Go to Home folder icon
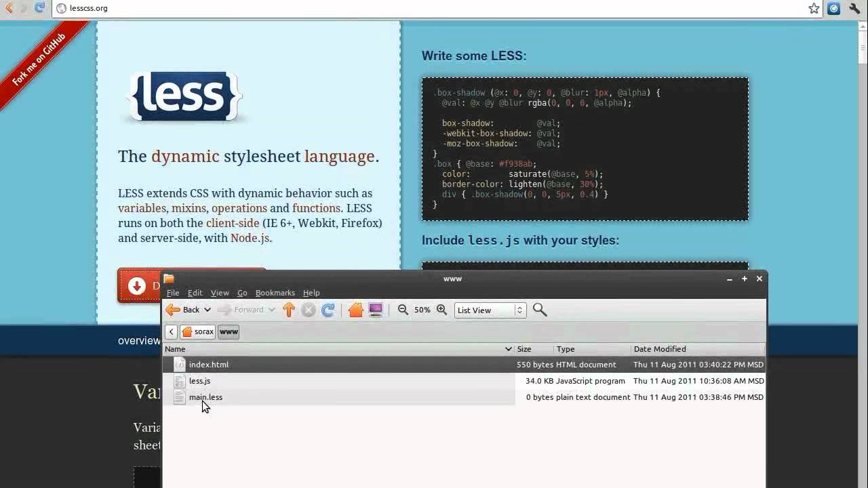 pyautogui.click(x=355, y=310)
